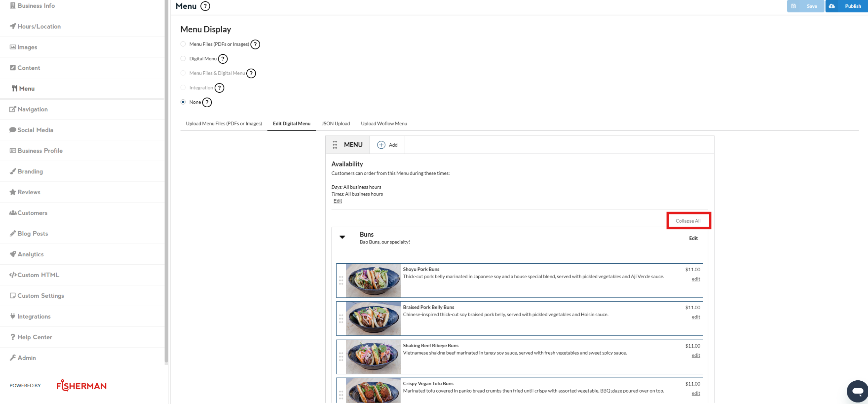Screen dimensions: 868x404
Task: Open the Upload Woflow Menu tab
Action: [x=384, y=124]
